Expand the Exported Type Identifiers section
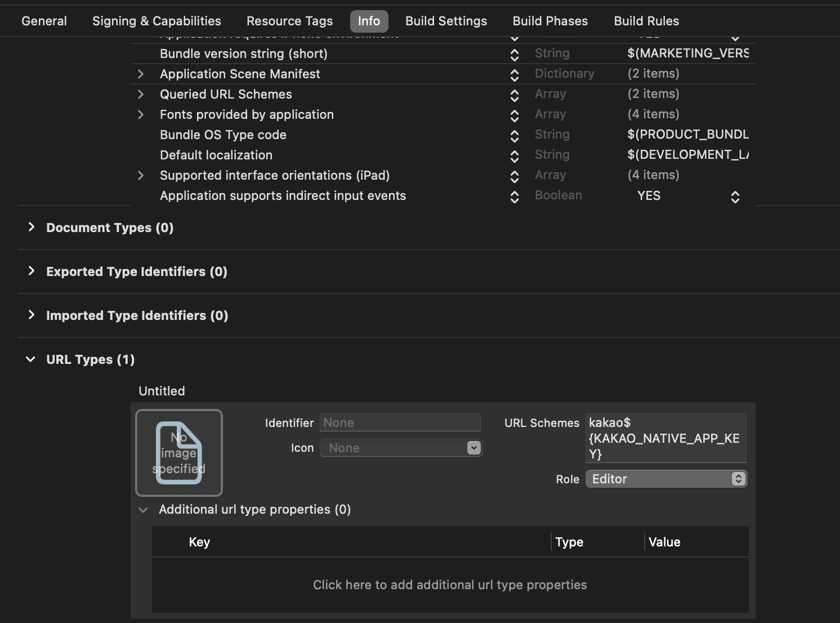Screen dimensions: 840x623 pos(32,271)
